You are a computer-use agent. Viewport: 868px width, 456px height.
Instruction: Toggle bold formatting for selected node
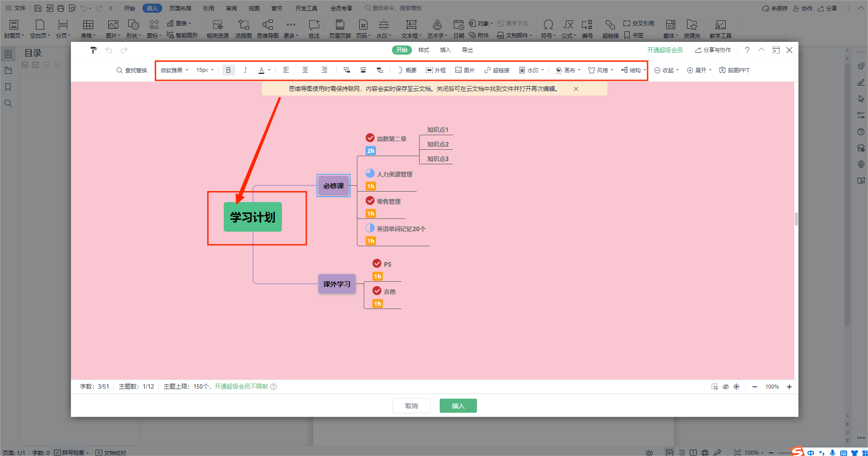point(228,70)
